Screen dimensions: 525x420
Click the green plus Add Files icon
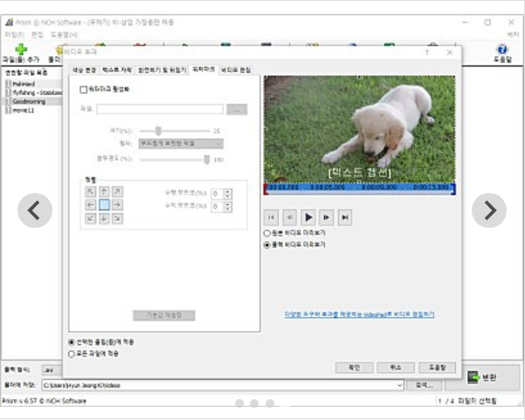point(21,50)
